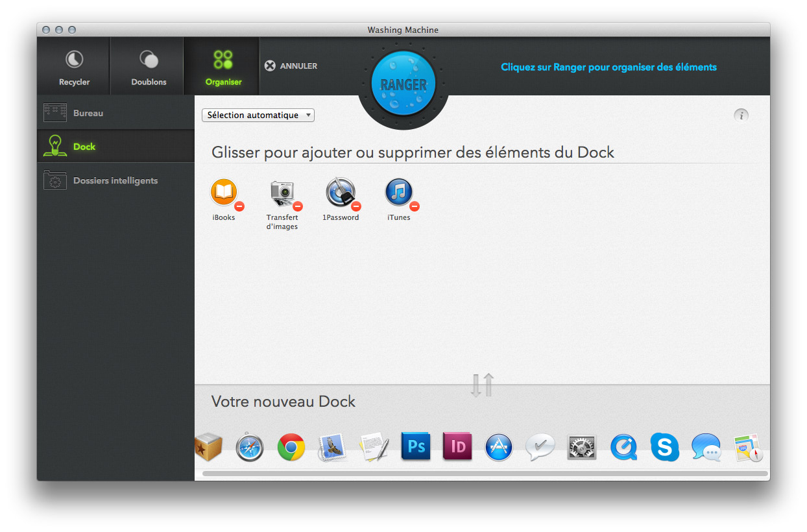This screenshot has width=807, height=532.
Task: Click the red minus badge on iTunes
Action: click(x=415, y=206)
